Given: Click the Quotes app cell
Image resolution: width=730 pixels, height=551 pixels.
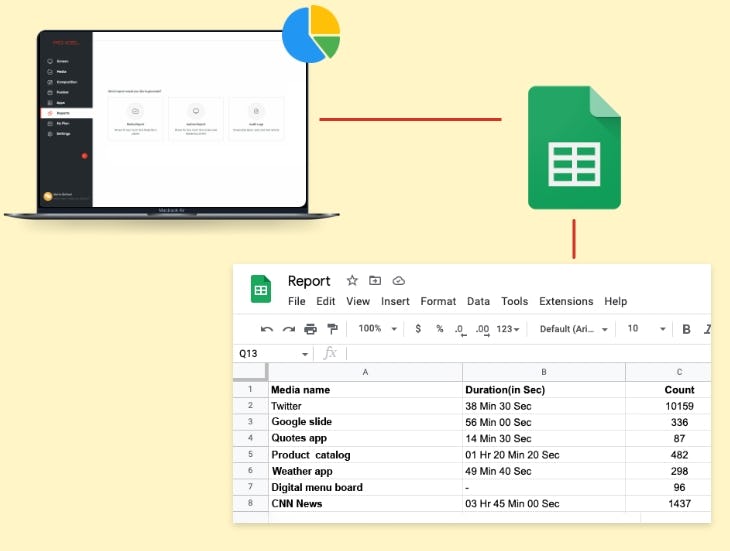Looking at the screenshot, I should pyautogui.click(x=365, y=438).
